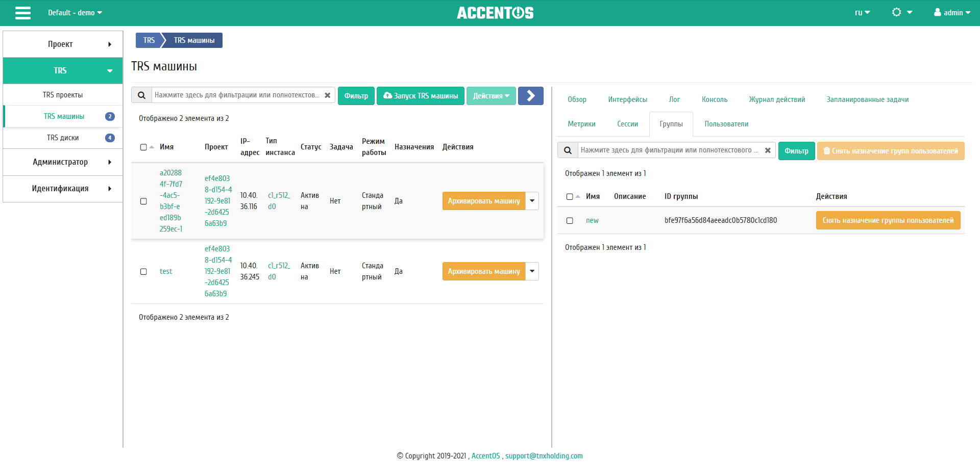Collapse the TRS sidebar section
The height and width of the screenshot is (462, 980).
click(x=63, y=71)
